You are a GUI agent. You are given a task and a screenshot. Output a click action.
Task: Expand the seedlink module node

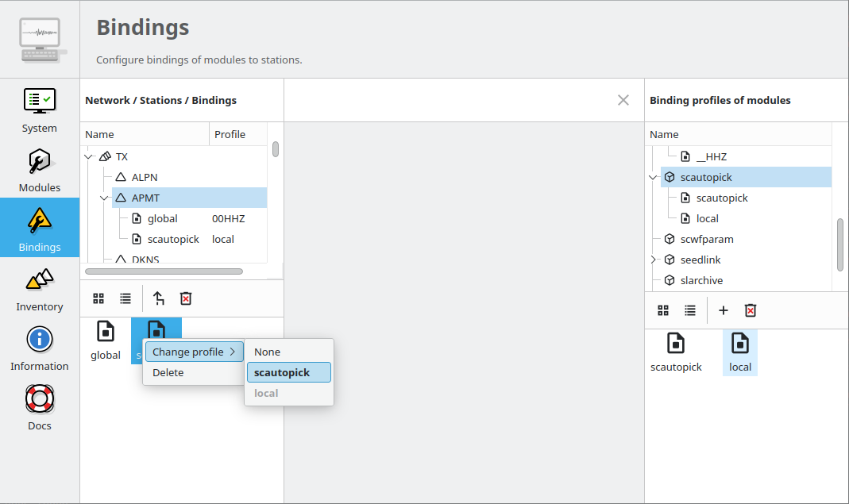coord(653,260)
